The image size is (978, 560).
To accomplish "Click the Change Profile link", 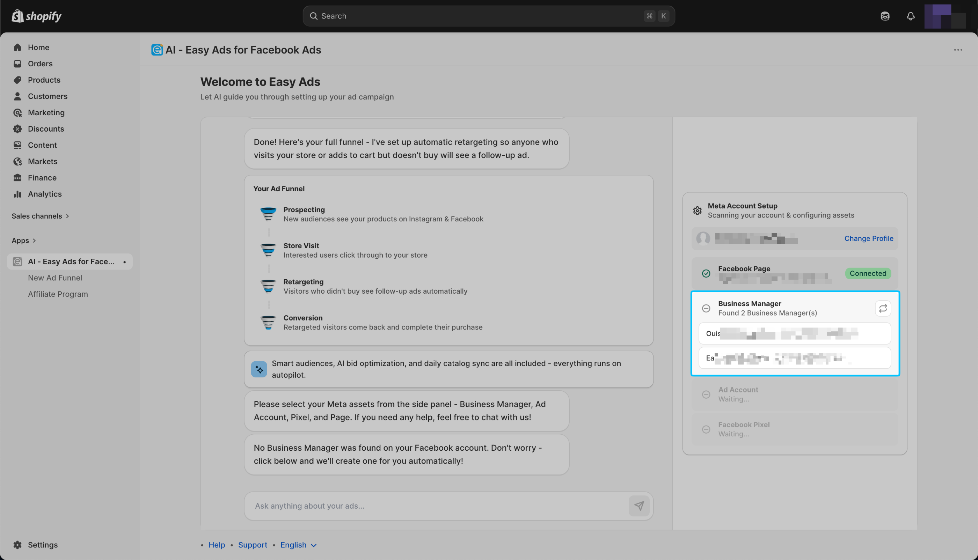I will pyautogui.click(x=868, y=238).
